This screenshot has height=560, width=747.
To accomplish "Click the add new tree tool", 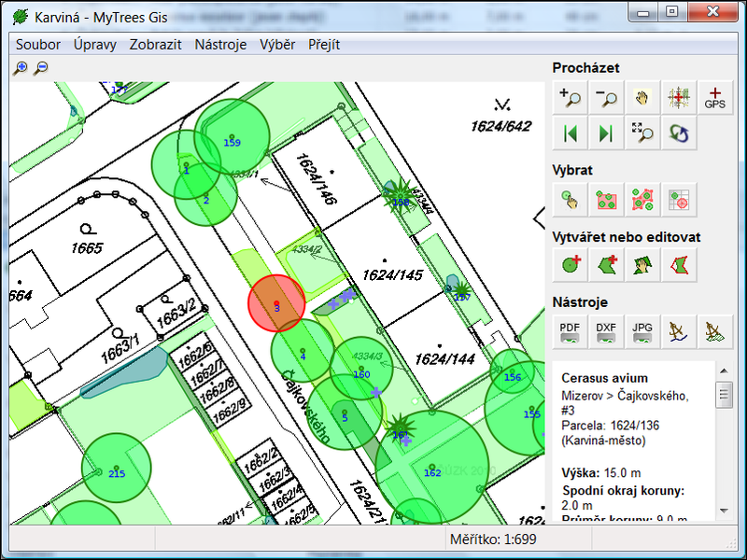I will click(x=571, y=265).
